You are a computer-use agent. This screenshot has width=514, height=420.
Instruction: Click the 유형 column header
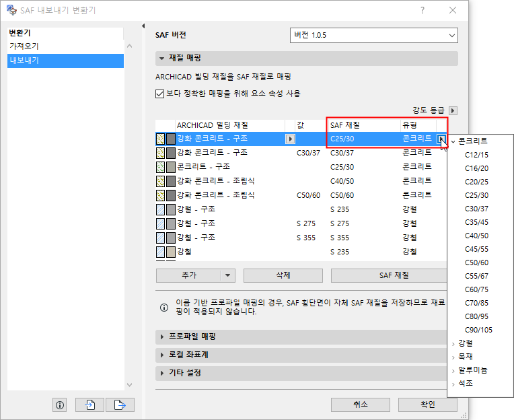(418, 125)
